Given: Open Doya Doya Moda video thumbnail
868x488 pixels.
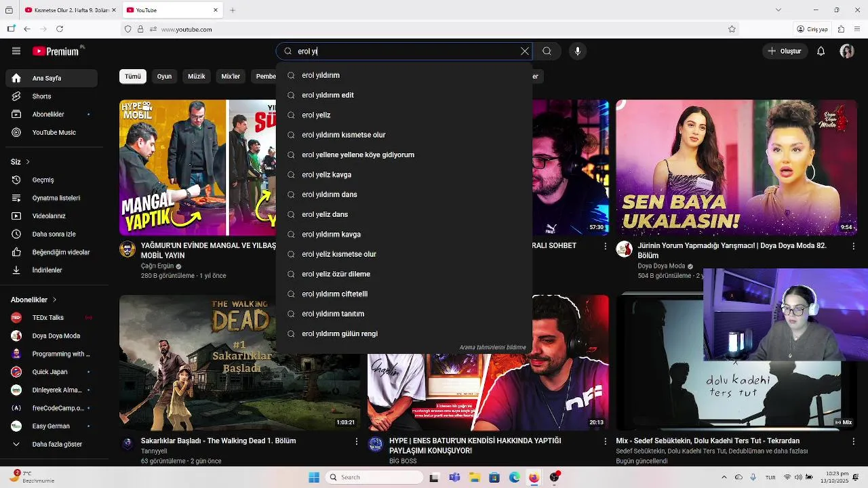Looking at the screenshot, I should point(736,167).
